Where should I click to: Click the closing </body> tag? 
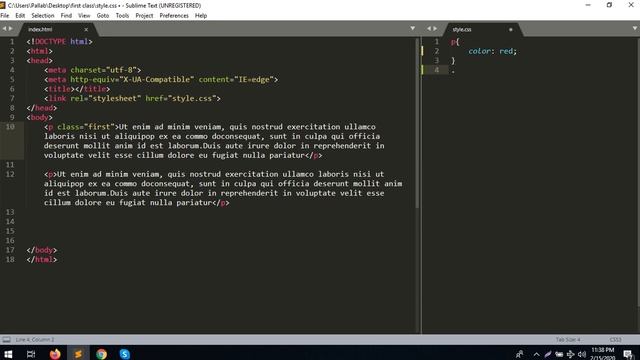point(42,250)
